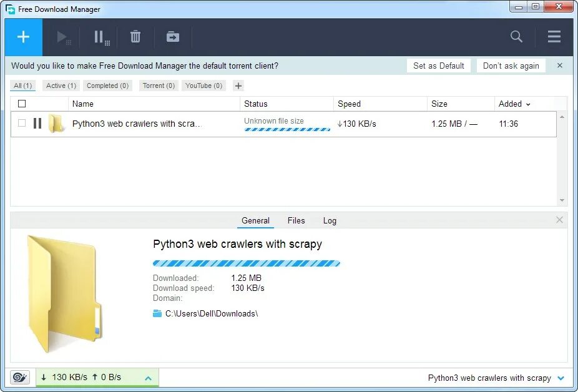Viewport: 578px width, 392px height.
Task: Click the Added column sort arrow
Action: pyautogui.click(x=528, y=104)
